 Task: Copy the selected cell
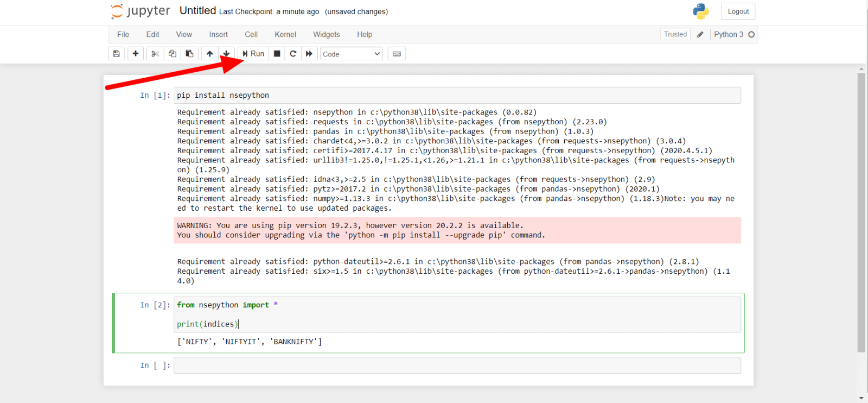173,54
